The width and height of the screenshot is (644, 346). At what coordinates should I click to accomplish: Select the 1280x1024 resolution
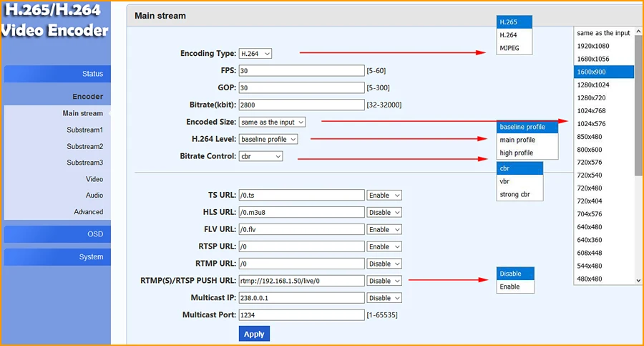coord(604,85)
